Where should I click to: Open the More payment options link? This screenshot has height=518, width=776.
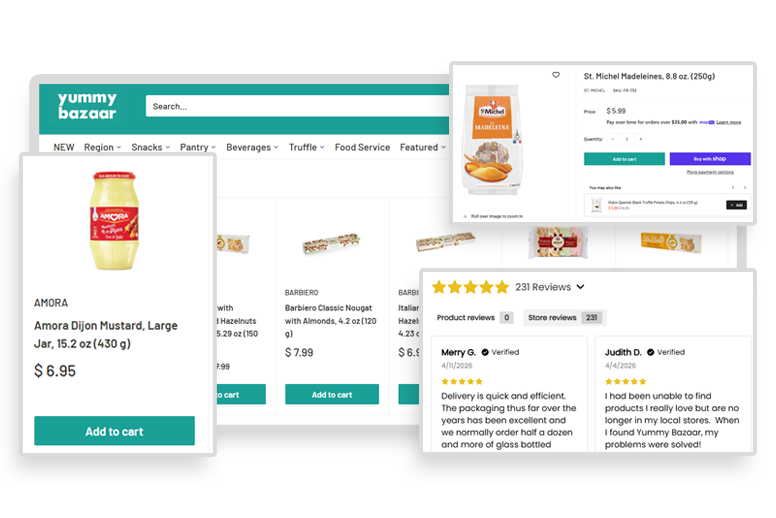coord(710,172)
